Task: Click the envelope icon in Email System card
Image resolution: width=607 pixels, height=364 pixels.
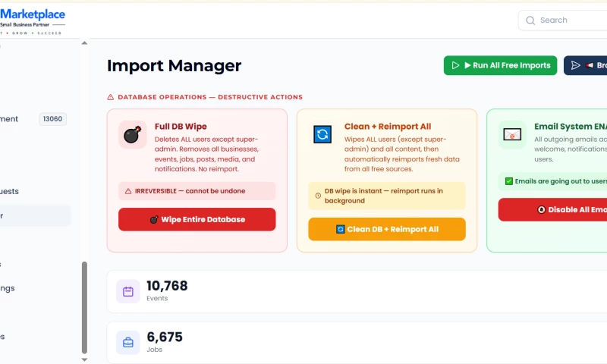Action: pyautogui.click(x=512, y=135)
